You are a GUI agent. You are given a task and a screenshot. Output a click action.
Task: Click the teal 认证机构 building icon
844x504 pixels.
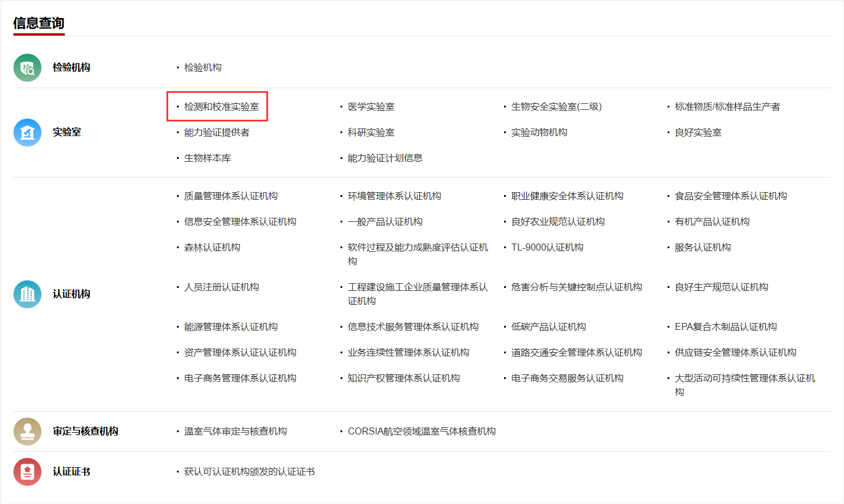pyautogui.click(x=27, y=294)
